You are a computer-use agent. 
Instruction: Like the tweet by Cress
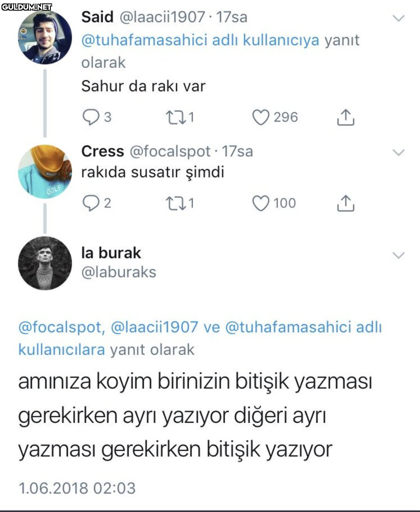pyautogui.click(x=261, y=203)
